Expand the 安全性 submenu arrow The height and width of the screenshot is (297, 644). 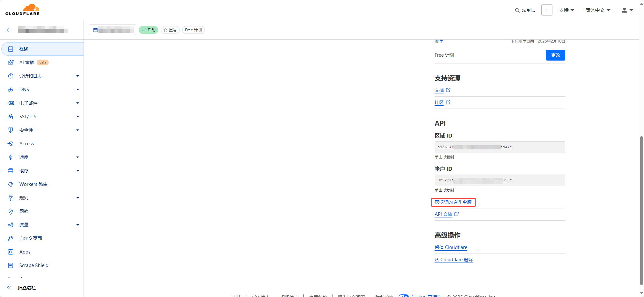tap(78, 130)
